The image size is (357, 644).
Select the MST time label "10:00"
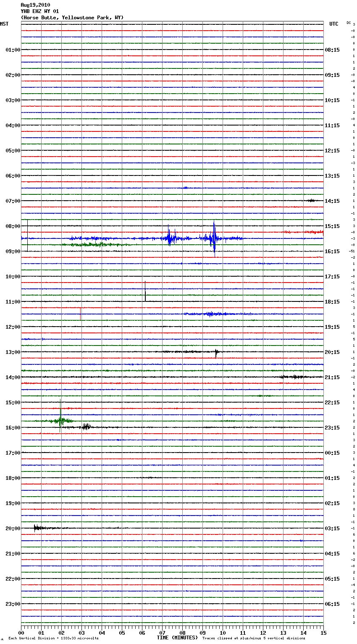pyautogui.click(x=13, y=277)
